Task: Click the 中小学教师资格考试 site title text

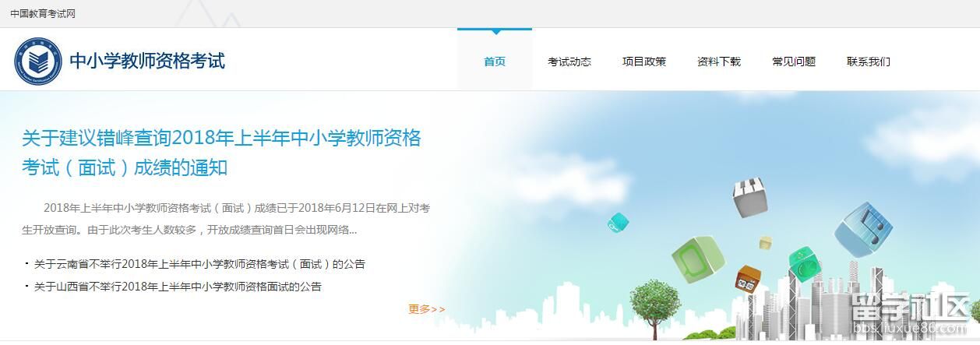Action: coord(147,61)
